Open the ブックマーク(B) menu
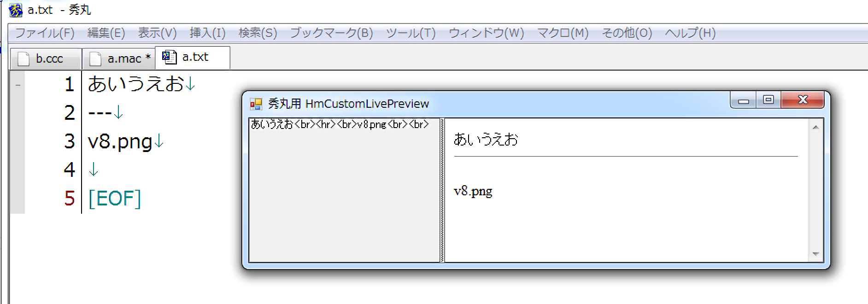Image resolution: width=868 pixels, height=304 pixels. coord(331,33)
